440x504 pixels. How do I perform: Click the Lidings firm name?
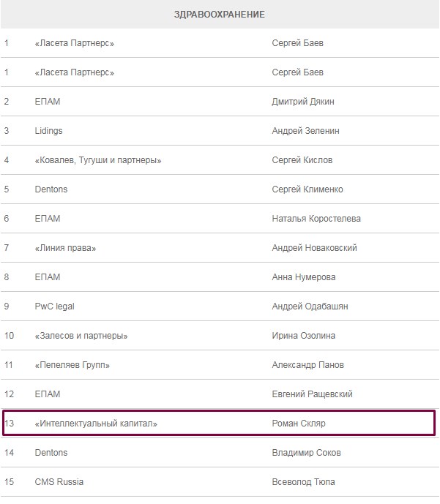49,131
